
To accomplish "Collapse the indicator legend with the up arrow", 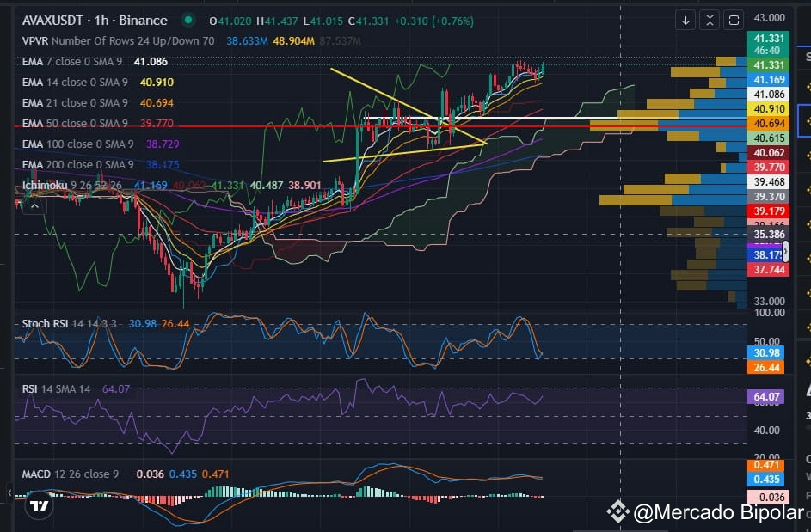I will click(34, 205).
